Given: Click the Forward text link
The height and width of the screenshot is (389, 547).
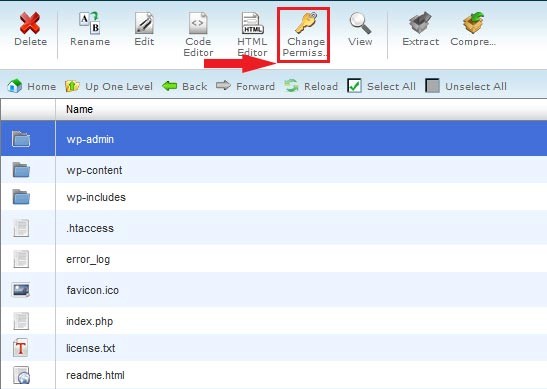Looking at the screenshot, I should [x=255, y=87].
